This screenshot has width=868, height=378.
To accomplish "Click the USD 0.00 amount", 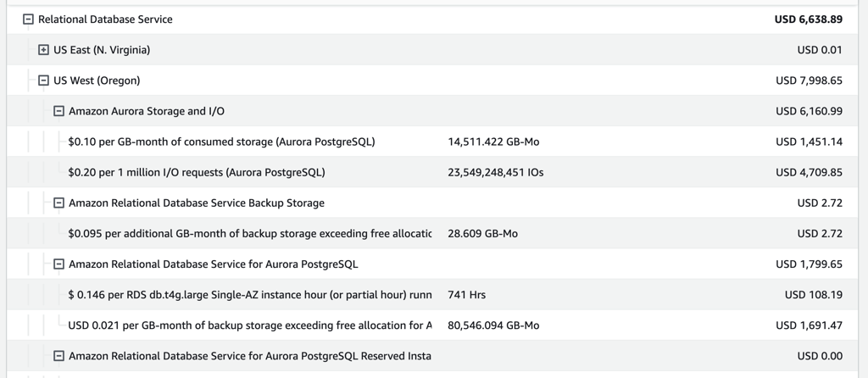I will 820,356.
